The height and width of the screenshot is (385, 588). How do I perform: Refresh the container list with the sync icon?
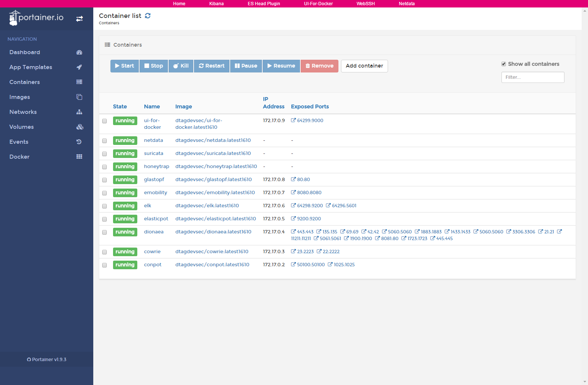[148, 16]
